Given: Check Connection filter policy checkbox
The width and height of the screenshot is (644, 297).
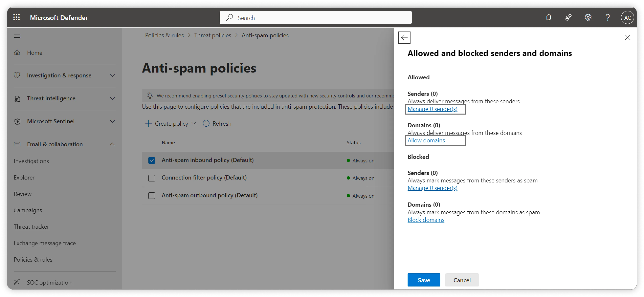Looking at the screenshot, I should pos(152,178).
